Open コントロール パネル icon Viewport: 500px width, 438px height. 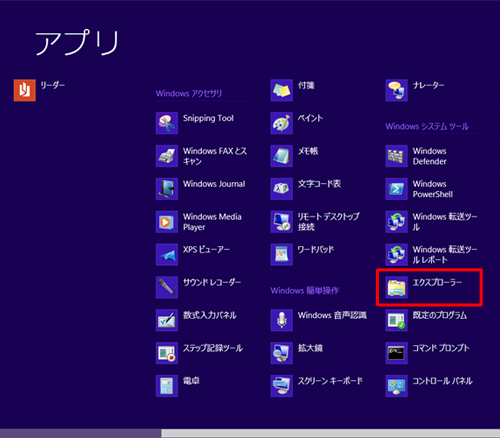[x=396, y=386]
